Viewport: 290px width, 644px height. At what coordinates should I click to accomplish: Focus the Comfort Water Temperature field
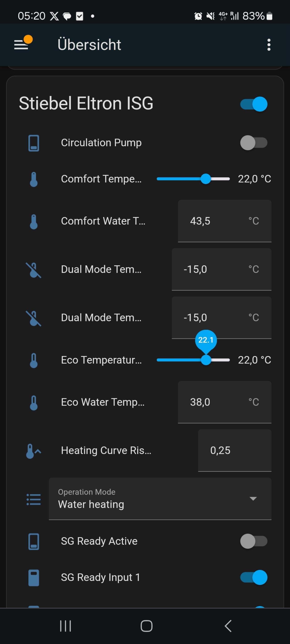coord(224,221)
